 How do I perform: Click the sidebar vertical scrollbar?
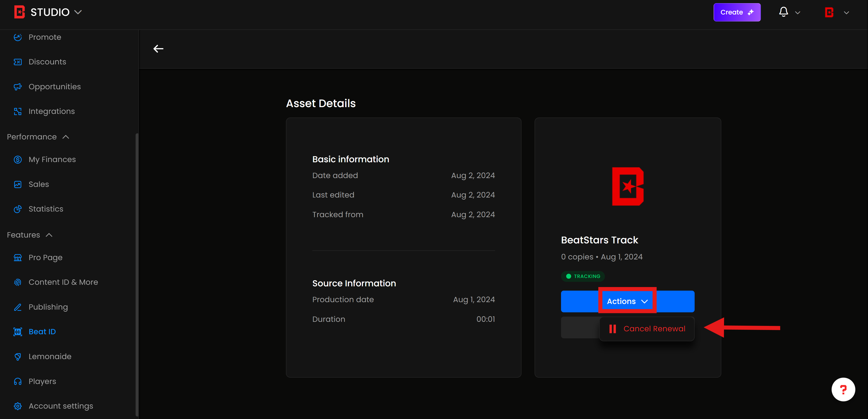click(137, 275)
